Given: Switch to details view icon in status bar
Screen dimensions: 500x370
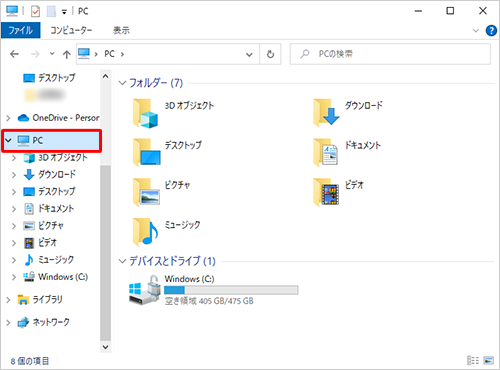Looking at the screenshot, I should tap(473, 360).
